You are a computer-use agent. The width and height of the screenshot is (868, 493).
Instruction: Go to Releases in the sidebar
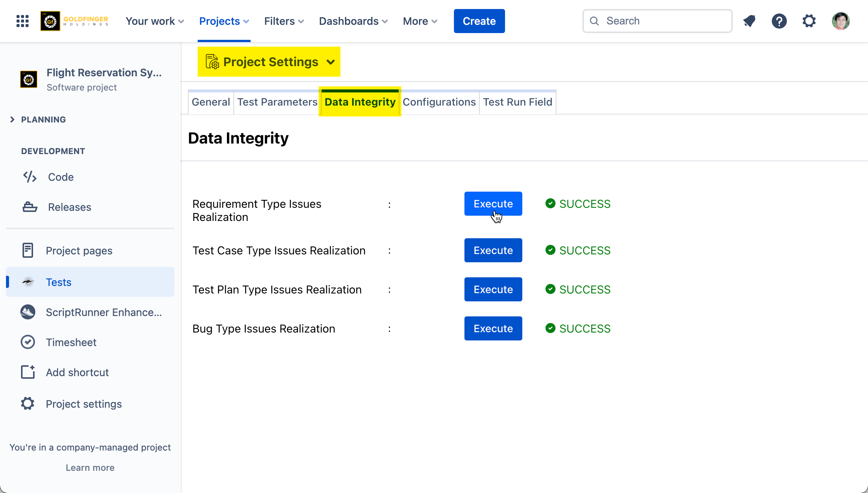coord(69,207)
